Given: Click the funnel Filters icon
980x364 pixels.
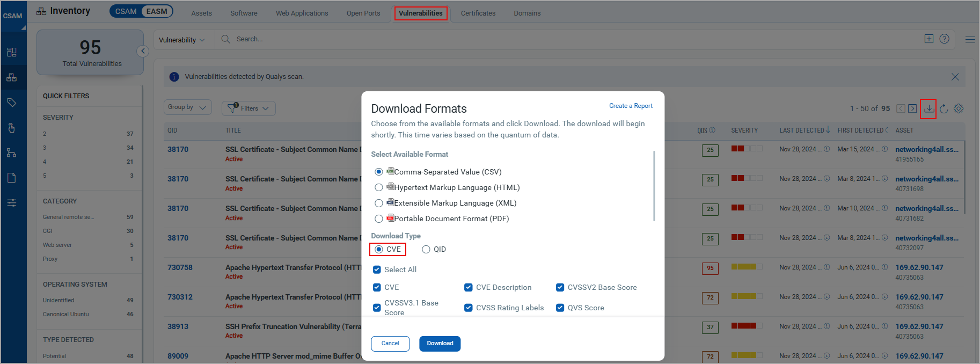Looking at the screenshot, I should click(x=232, y=107).
